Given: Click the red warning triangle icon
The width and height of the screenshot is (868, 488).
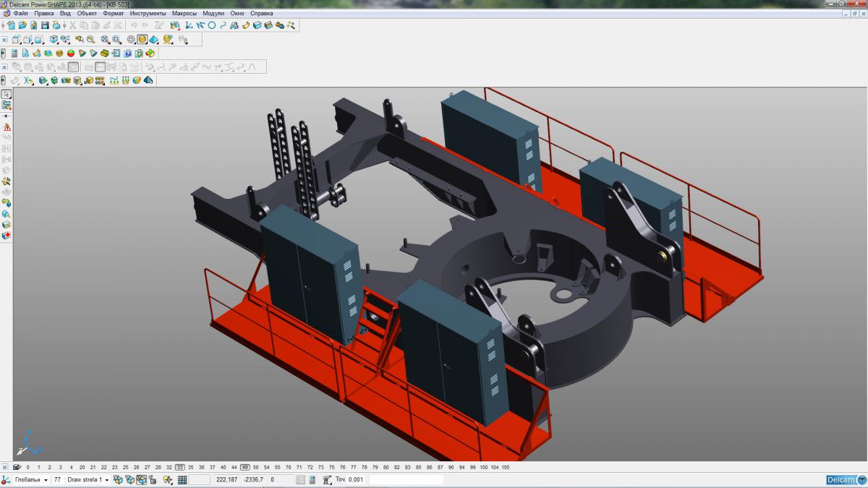Looking at the screenshot, I should point(7,127).
